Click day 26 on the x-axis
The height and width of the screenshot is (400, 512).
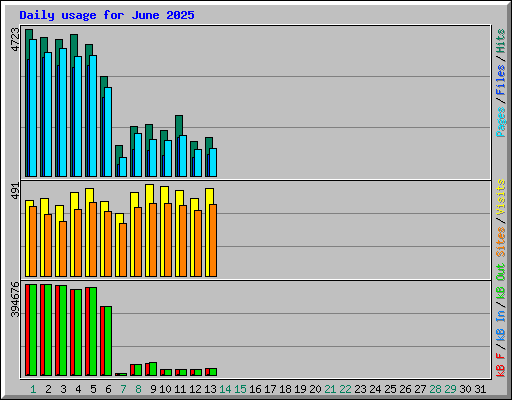[405, 389]
